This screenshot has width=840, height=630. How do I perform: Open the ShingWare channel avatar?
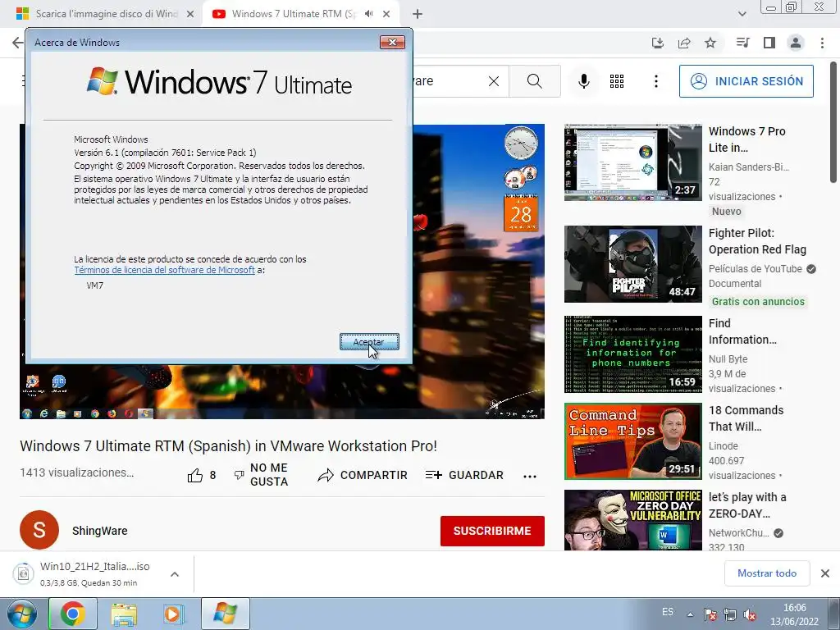pos(39,530)
